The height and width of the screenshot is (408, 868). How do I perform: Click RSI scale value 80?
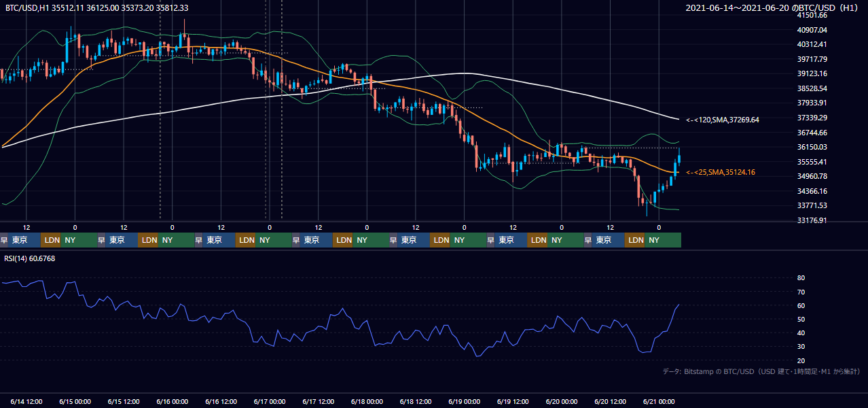point(801,278)
